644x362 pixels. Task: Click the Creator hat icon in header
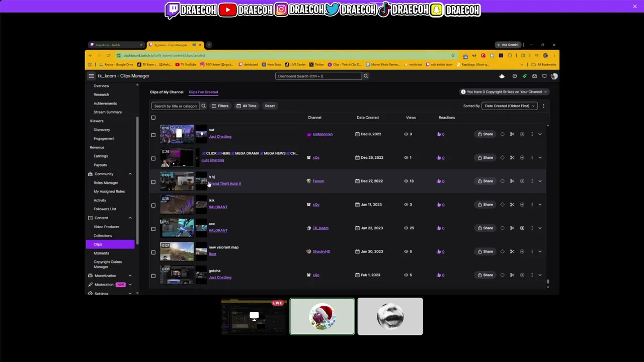click(502, 76)
